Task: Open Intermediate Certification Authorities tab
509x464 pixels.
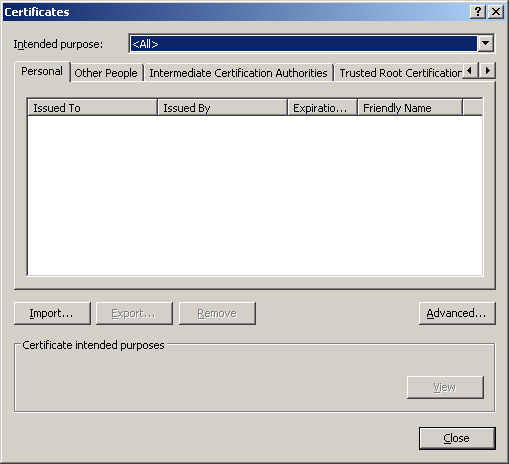Action: coord(238,73)
